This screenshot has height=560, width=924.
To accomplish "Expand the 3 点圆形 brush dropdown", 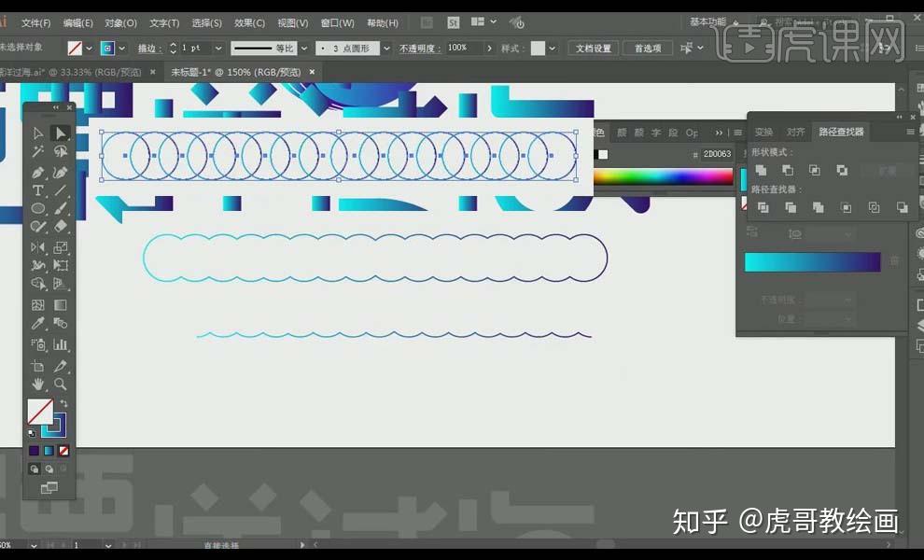I will [386, 49].
